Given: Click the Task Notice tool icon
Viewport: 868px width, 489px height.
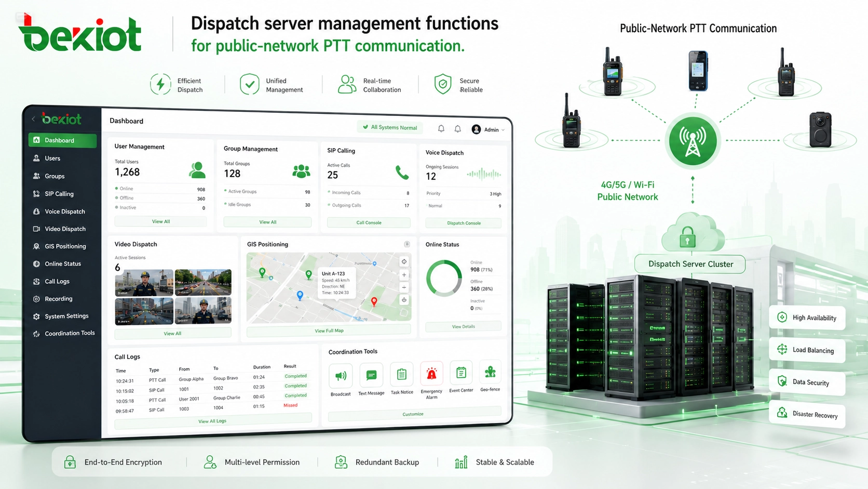Looking at the screenshot, I should (402, 375).
